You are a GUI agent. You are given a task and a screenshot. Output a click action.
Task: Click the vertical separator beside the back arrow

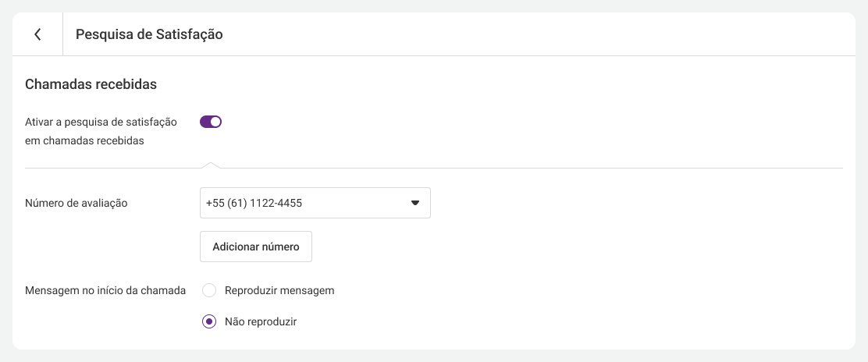pyautogui.click(x=62, y=34)
